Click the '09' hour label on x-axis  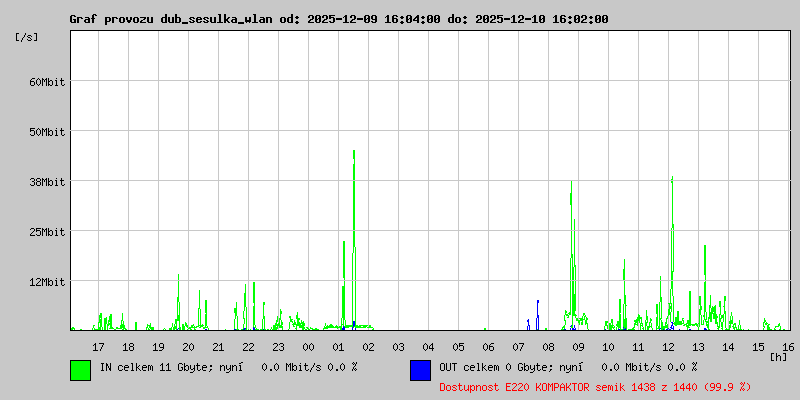tap(578, 347)
